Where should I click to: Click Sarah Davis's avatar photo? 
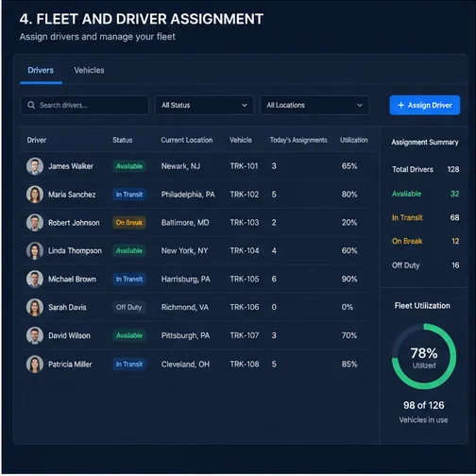point(35,307)
